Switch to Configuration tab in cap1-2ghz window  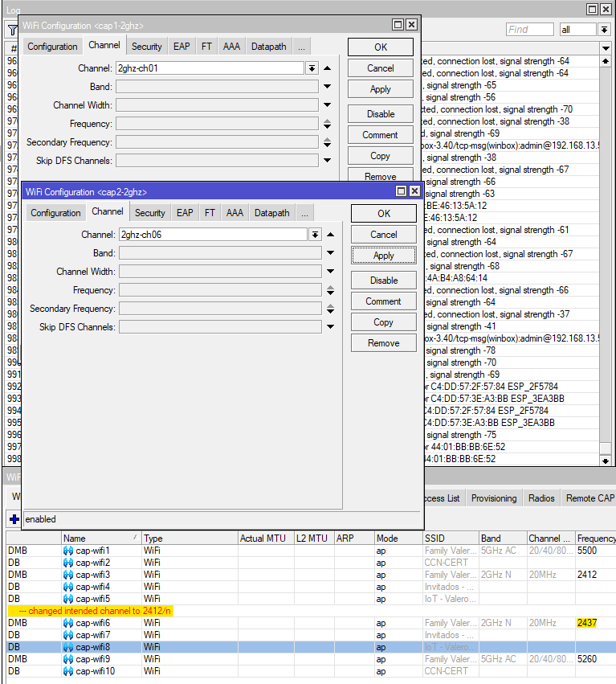(52, 47)
